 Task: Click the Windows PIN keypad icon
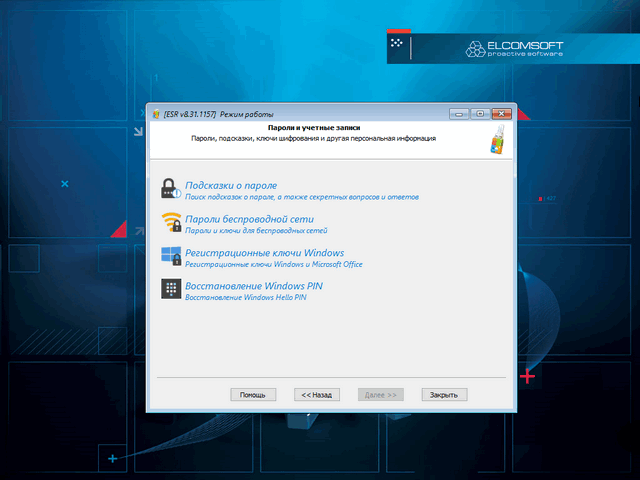[x=170, y=289]
